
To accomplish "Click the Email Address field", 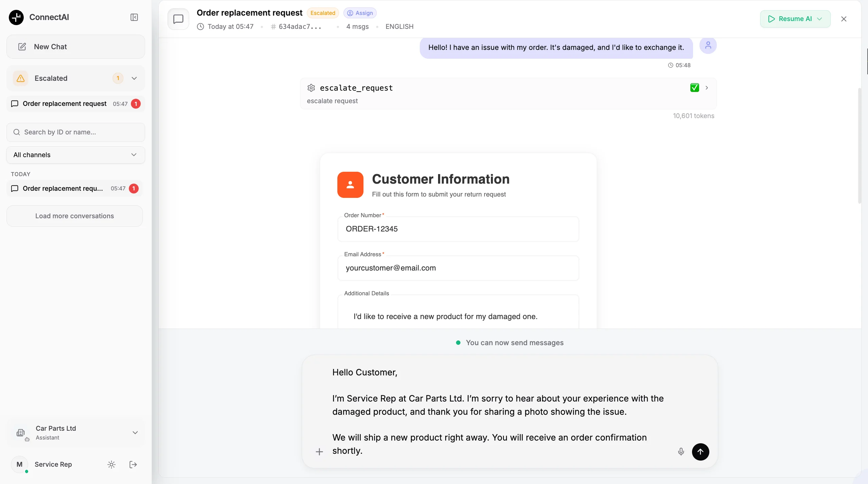I will point(458,268).
